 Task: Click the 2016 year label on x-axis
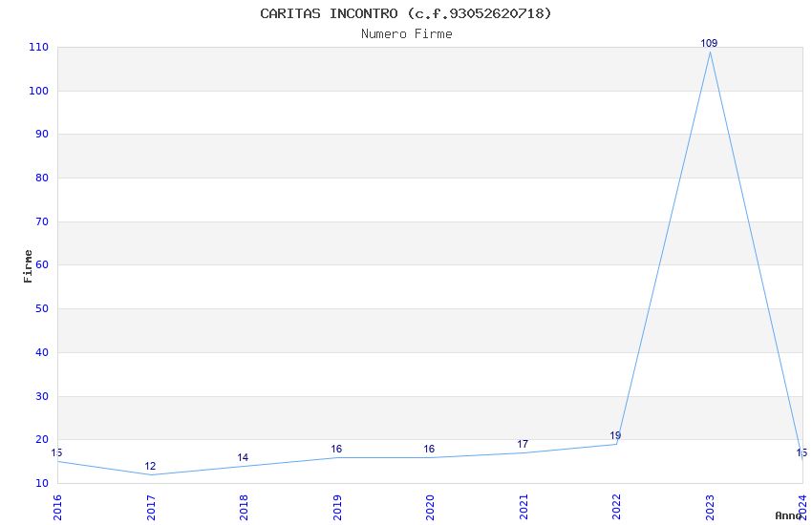[x=57, y=508]
